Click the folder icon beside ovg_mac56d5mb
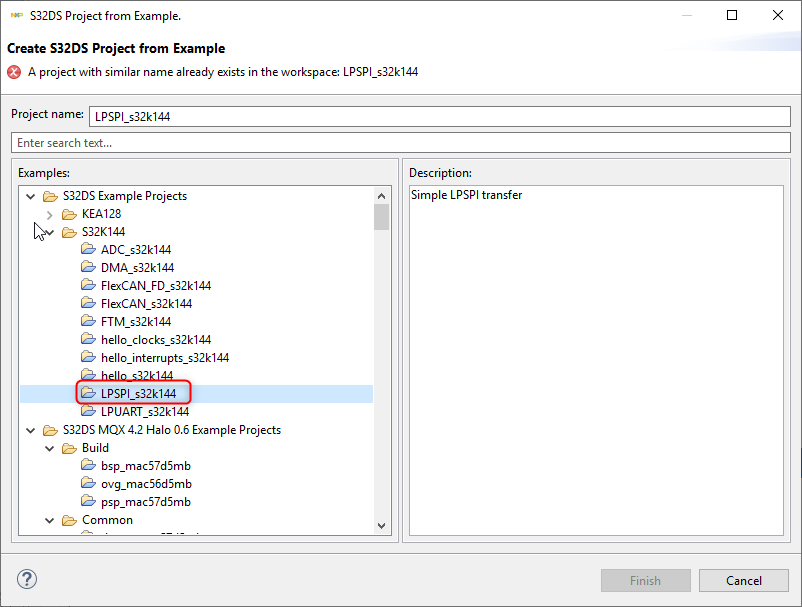The image size is (802, 607). [88, 483]
